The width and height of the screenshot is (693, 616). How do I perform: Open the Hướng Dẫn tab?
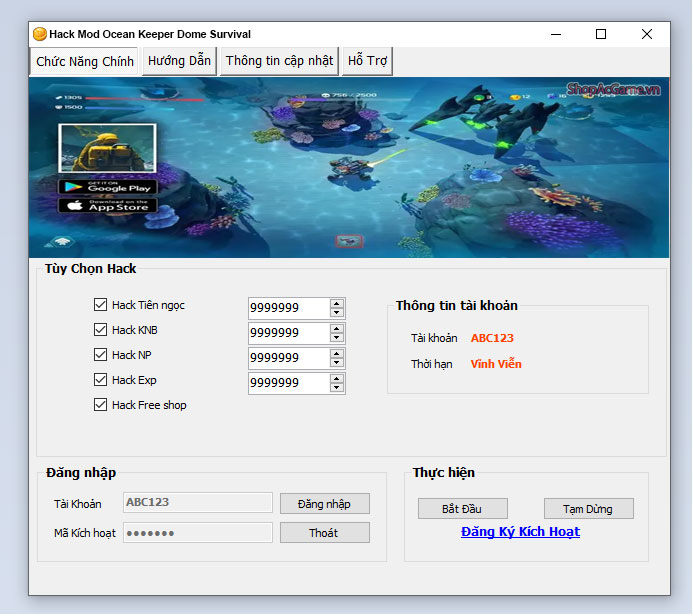pos(179,61)
